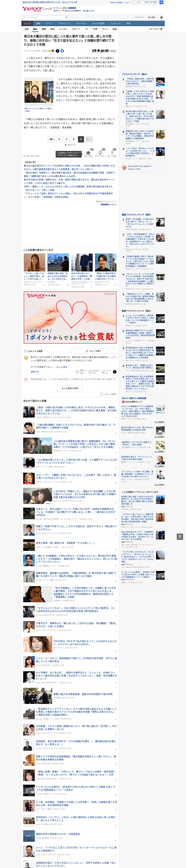This screenshot has width=186, height=868.
Task: Click the 読売新聞オンライン logo
Action: 104,51
